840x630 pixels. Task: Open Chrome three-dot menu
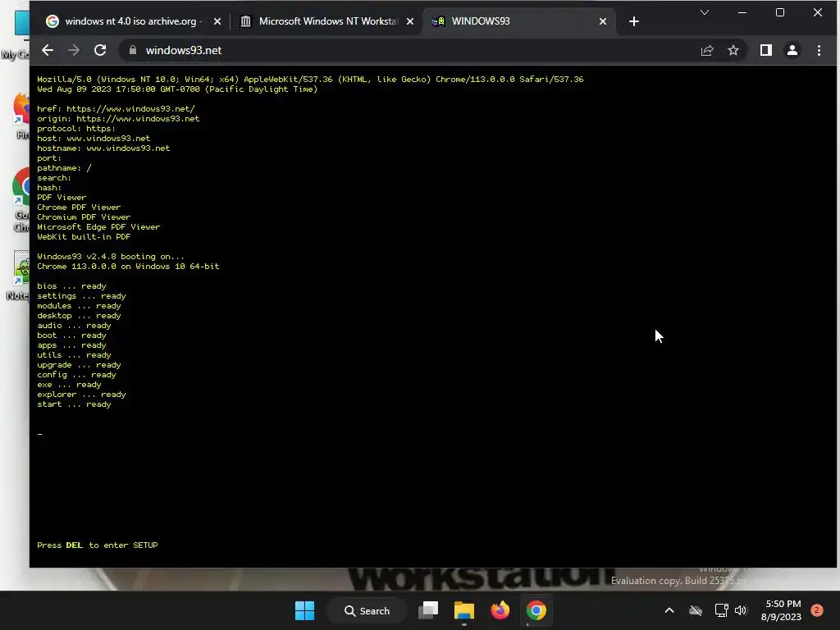tap(819, 50)
